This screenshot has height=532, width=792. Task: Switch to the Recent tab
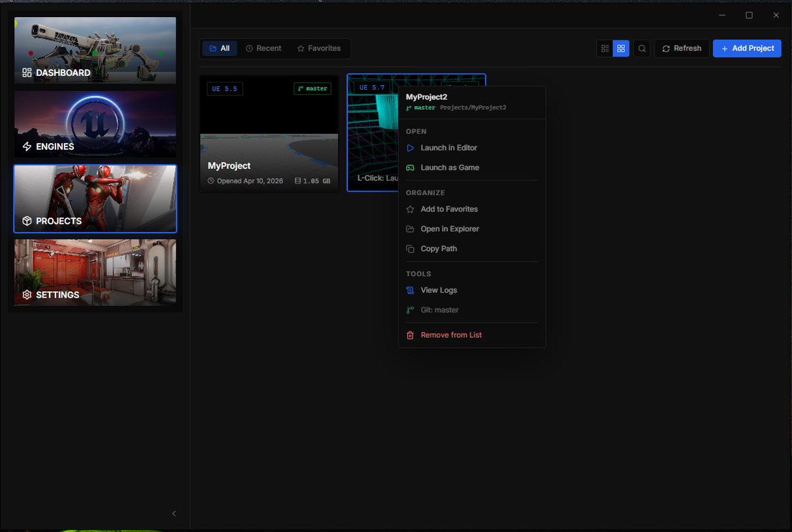tap(263, 48)
